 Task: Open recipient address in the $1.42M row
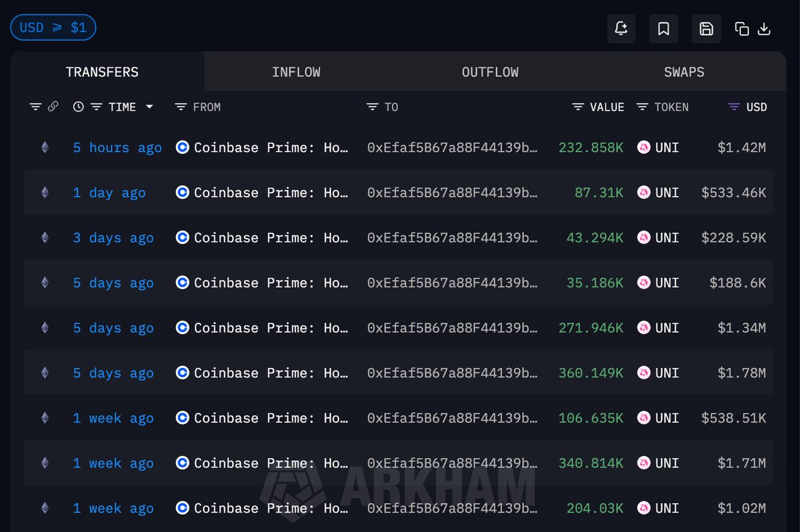(x=453, y=148)
